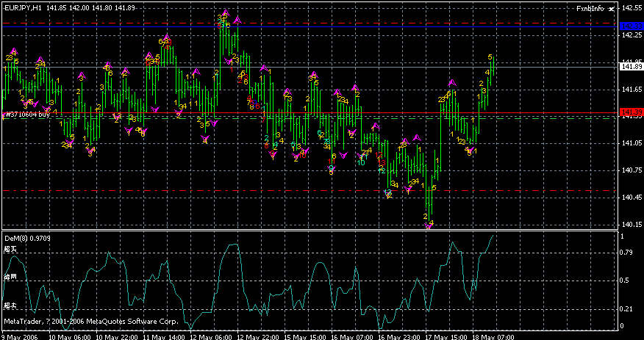The height and width of the screenshot is (340, 644).
Task: Click the 18 May 07:00 time axis label
Action: click(493, 336)
